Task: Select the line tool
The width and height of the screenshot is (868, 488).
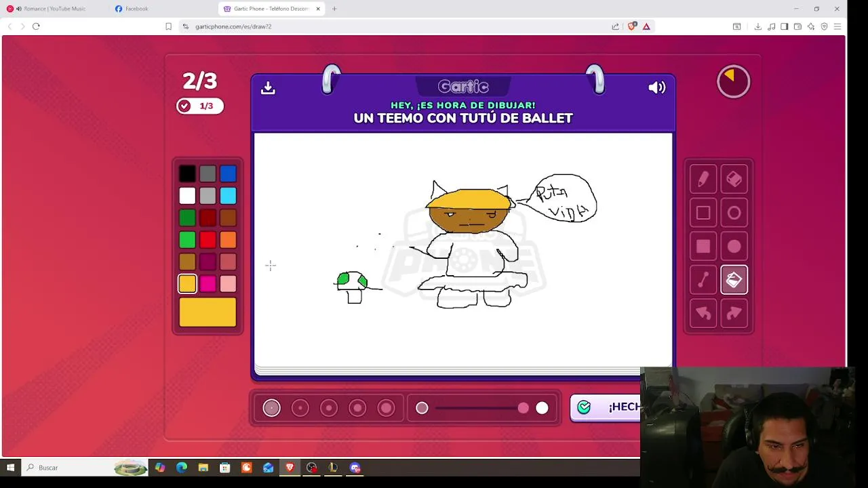Action: 703,280
